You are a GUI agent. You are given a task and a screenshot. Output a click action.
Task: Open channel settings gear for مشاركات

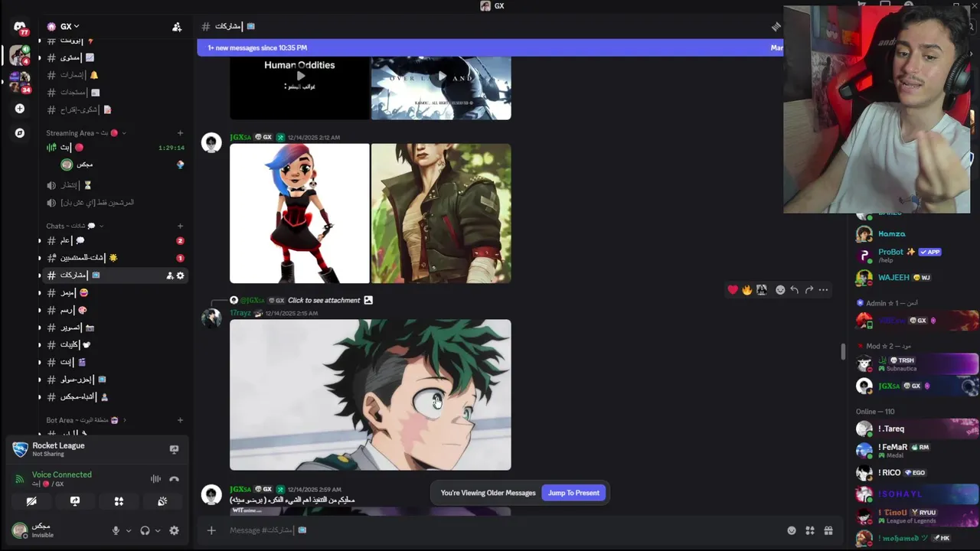pyautogui.click(x=181, y=275)
